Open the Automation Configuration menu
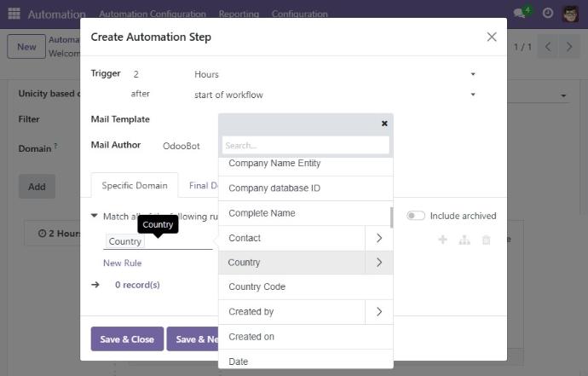 tap(153, 14)
